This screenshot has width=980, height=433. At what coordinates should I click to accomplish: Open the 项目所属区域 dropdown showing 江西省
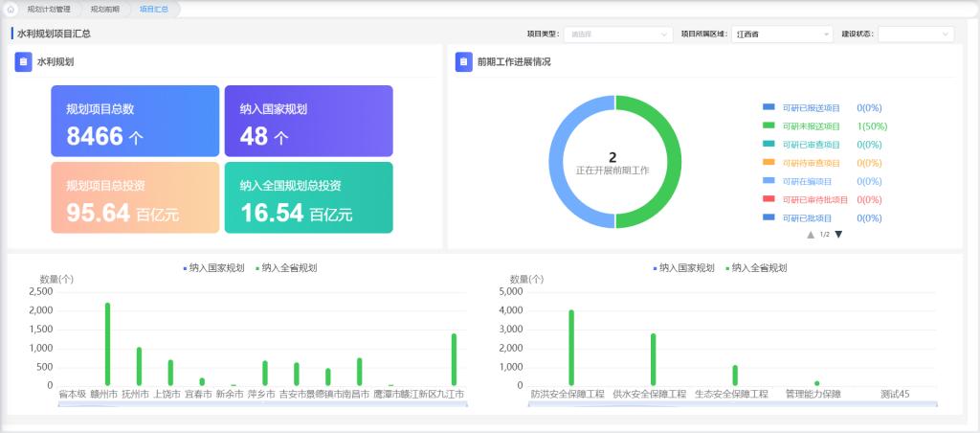(782, 34)
